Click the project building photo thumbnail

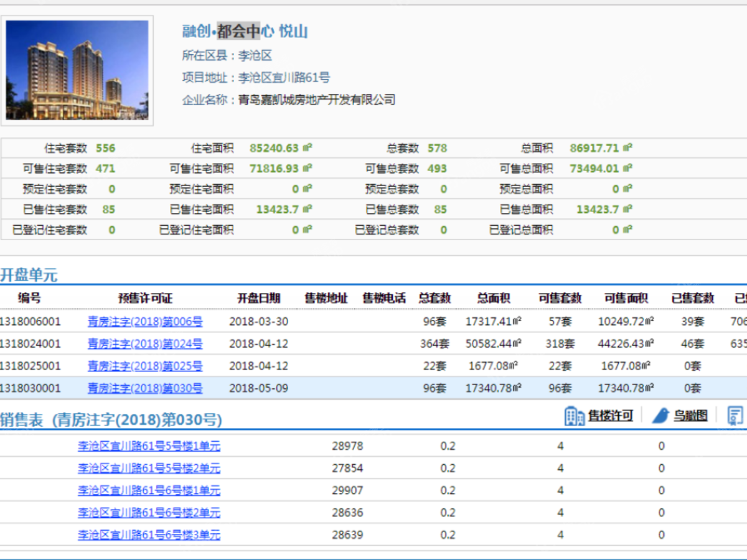click(x=78, y=70)
